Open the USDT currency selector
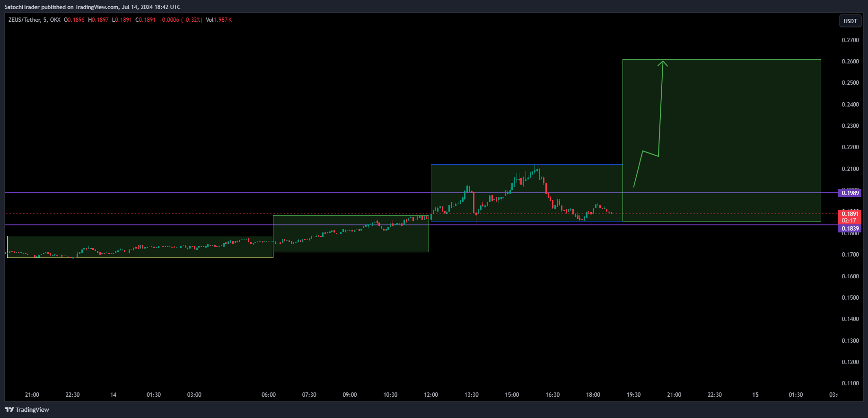Viewport: 868px width, 418px height. coord(850,21)
